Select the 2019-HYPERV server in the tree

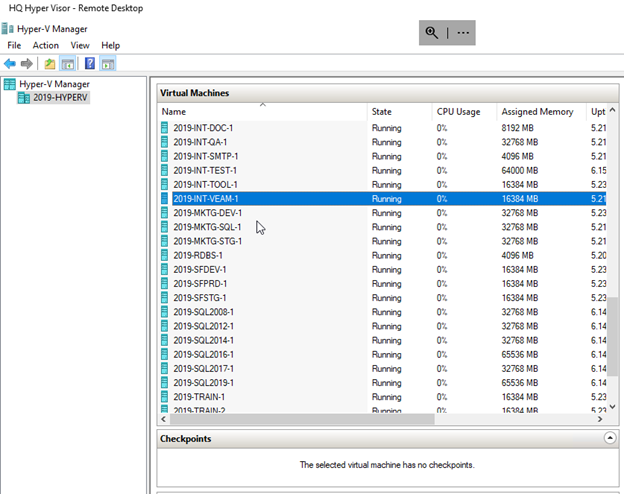click(x=60, y=98)
